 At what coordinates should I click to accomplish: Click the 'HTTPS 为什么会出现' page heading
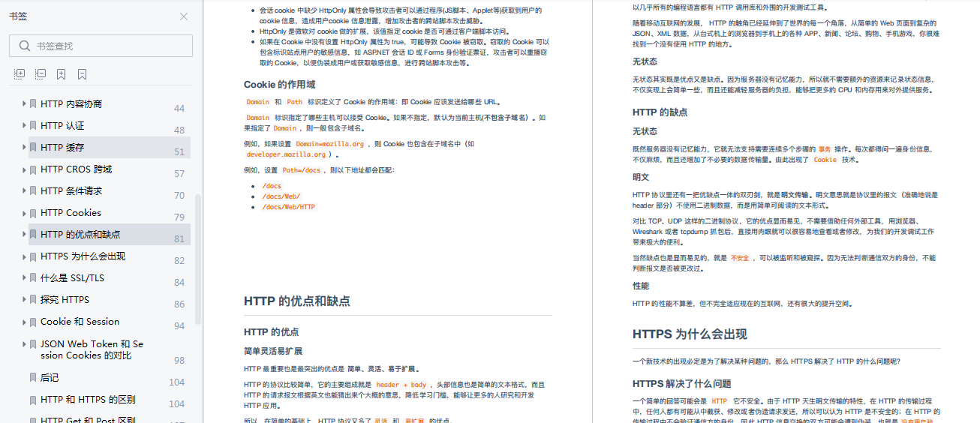tap(690, 334)
